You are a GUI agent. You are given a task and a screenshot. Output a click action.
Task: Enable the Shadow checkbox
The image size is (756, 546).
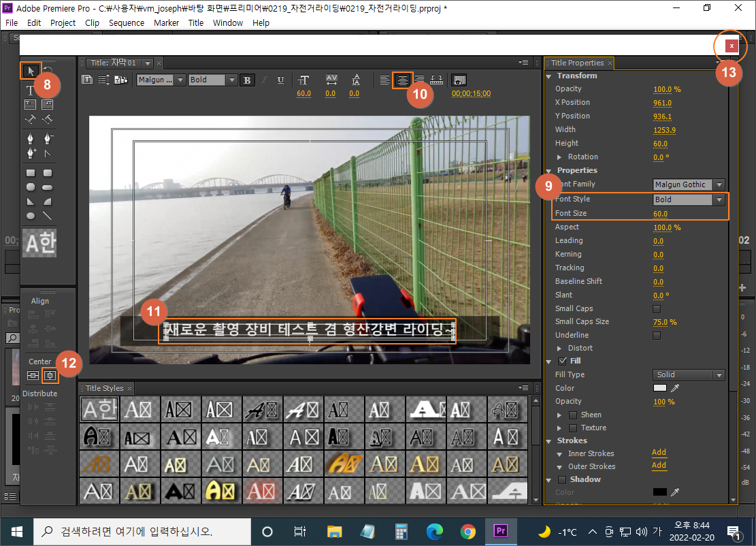[x=562, y=479]
